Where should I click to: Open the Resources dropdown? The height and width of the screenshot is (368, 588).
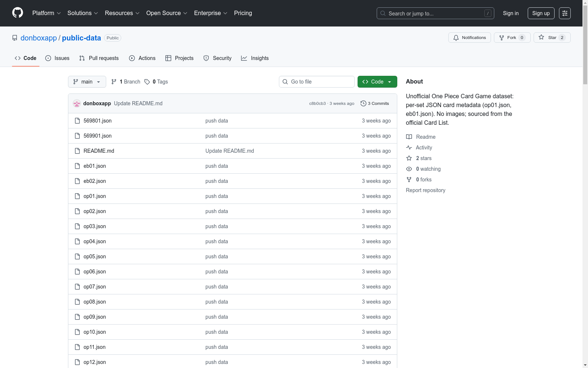122,13
